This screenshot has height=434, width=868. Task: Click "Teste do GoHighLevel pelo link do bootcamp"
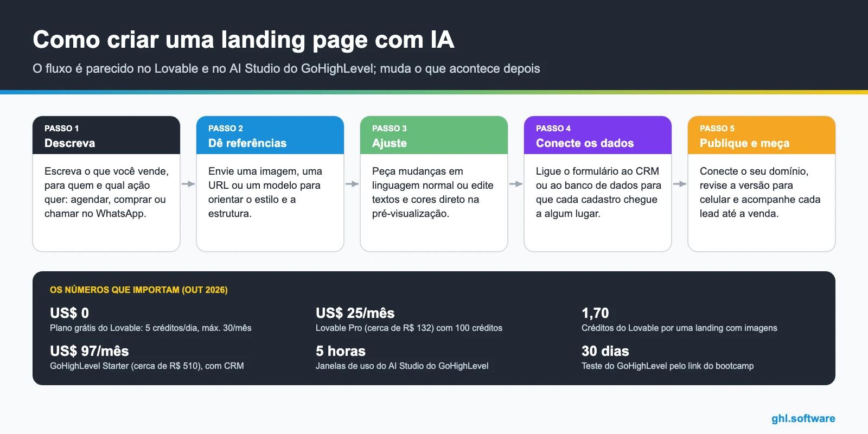point(668,366)
